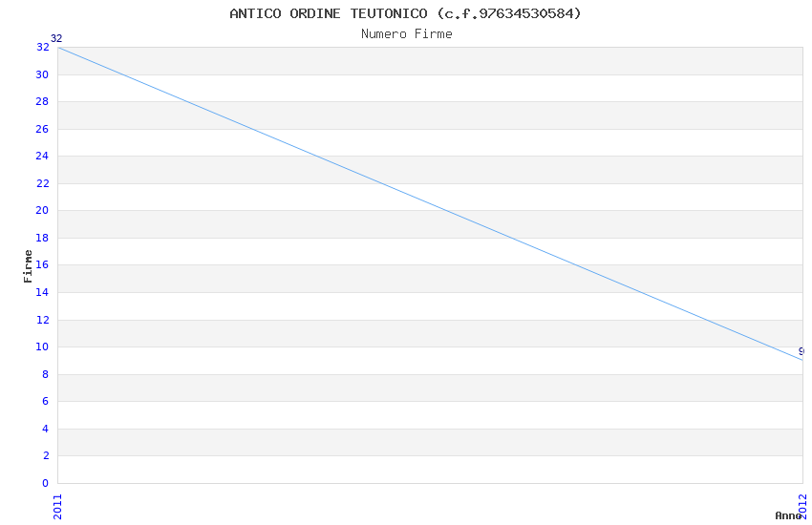This screenshot has height=525, width=812.
Task: Click the y-axis tick label 12
Action: point(42,320)
